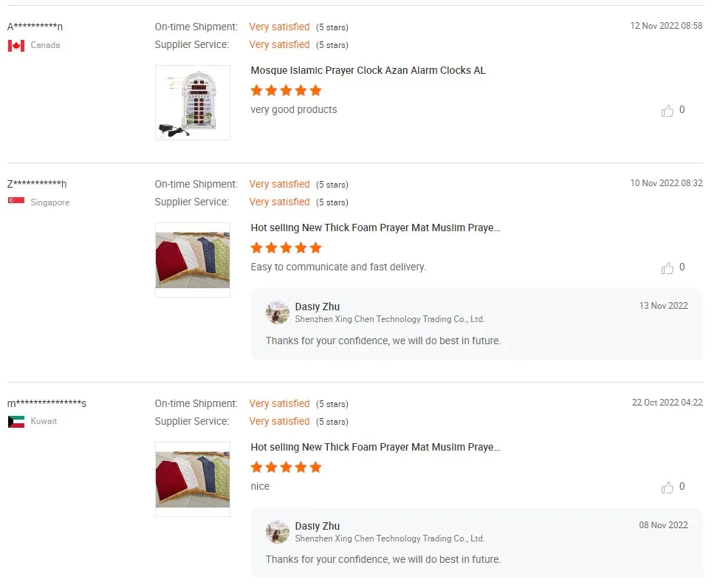Image resolution: width=720 pixels, height=588 pixels.
Task: Click star rating on prayer clock review
Action: [x=286, y=91]
